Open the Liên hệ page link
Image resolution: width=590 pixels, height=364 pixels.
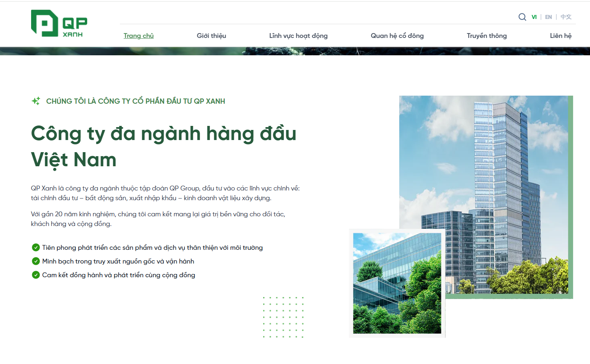[561, 36]
